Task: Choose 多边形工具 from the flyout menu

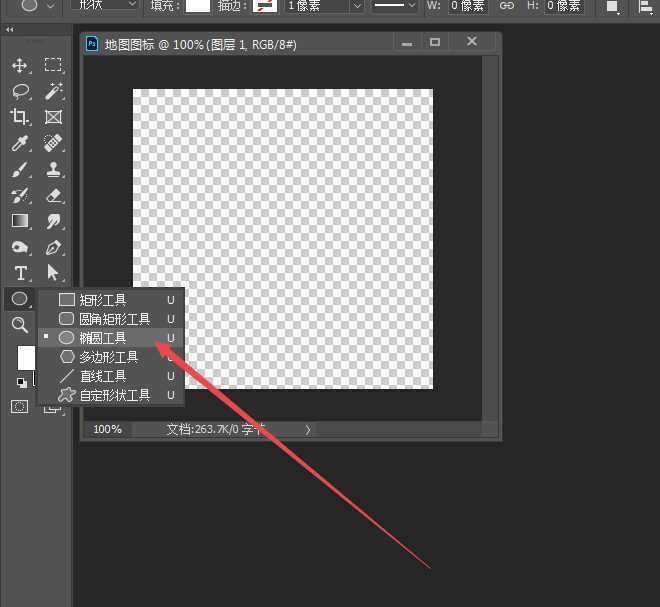Action: pyautogui.click(x=111, y=357)
